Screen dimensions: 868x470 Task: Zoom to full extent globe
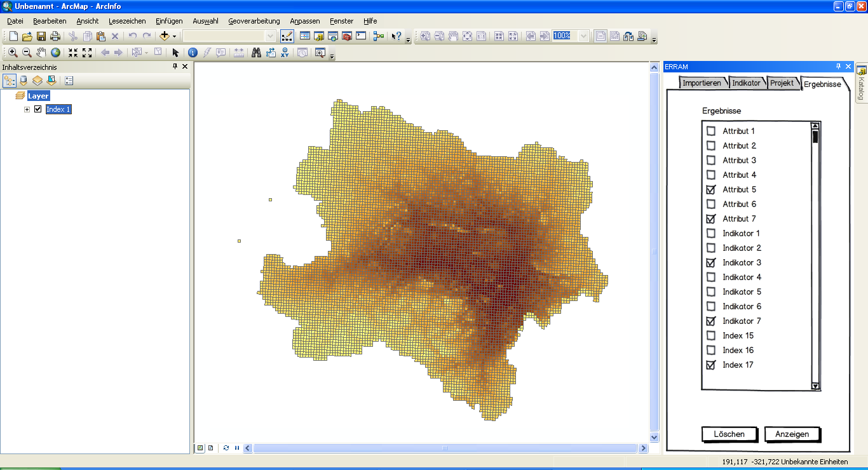coord(55,53)
